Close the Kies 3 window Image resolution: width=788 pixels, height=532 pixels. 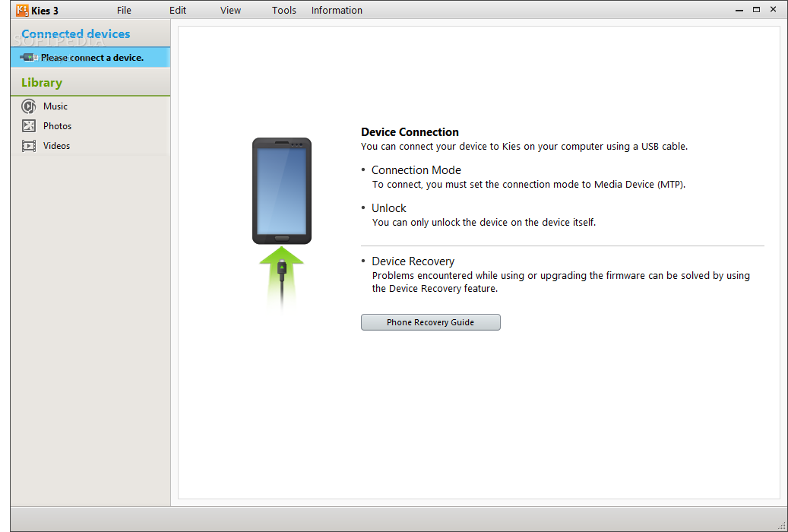pyautogui.click(x=774, y=10)
